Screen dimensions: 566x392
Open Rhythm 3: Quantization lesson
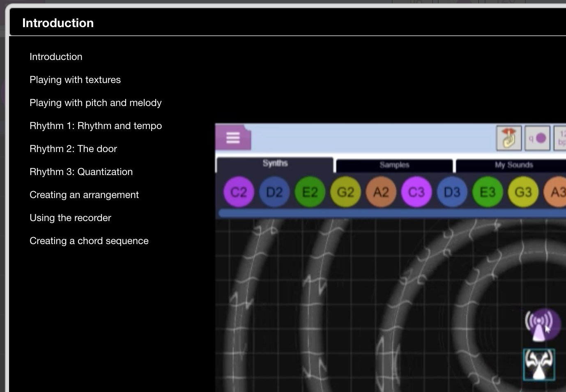(x=81, y=172)
